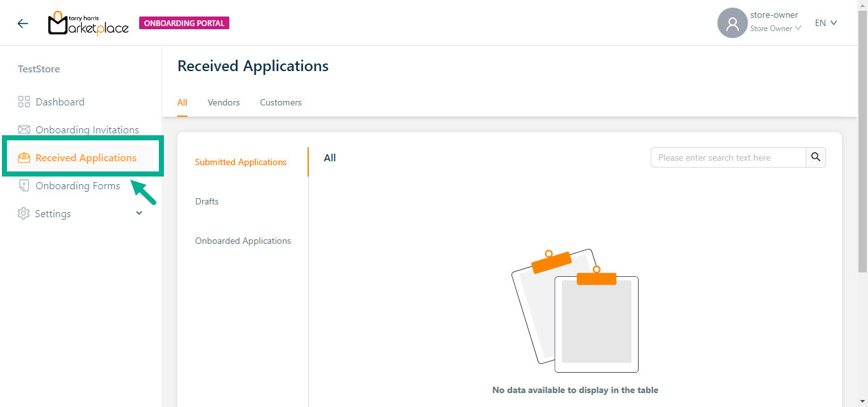Click the Onboarding Invitations envelope icon
The width and height of the screenshot is (868, 407).
tap(24, 130)
